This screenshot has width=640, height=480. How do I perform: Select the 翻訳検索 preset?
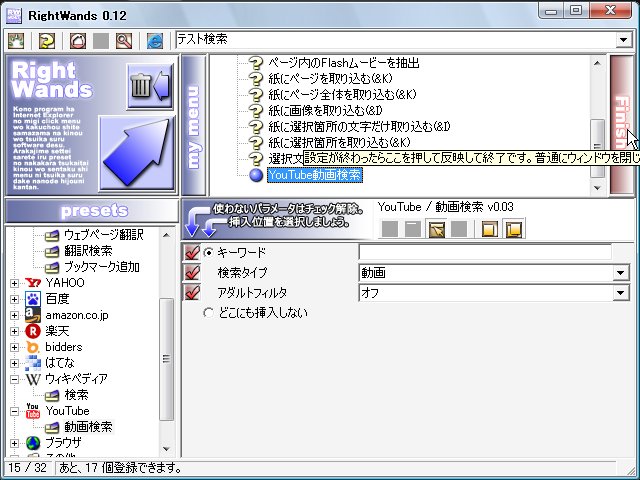coord(88,251)
